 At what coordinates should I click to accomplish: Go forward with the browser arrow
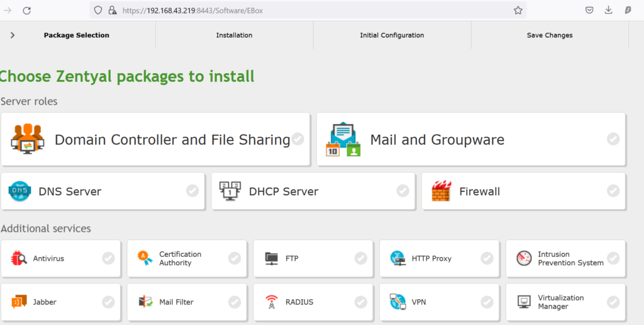click(x=8, y=11)
